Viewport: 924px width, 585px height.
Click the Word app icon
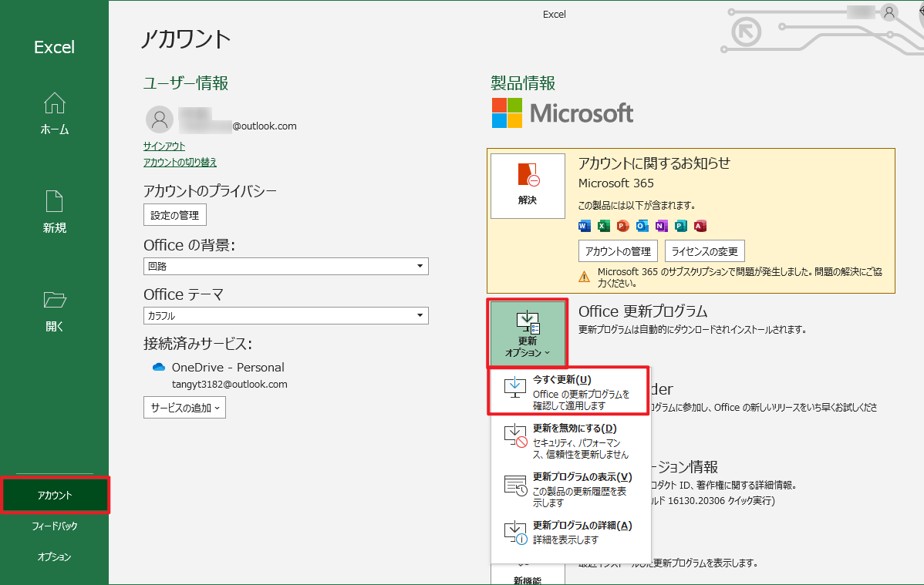pyautogui.click(x=584, y=226)
